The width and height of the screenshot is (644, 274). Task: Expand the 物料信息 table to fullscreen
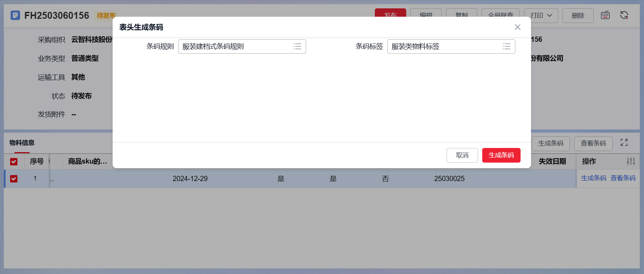tap(624, 143)
